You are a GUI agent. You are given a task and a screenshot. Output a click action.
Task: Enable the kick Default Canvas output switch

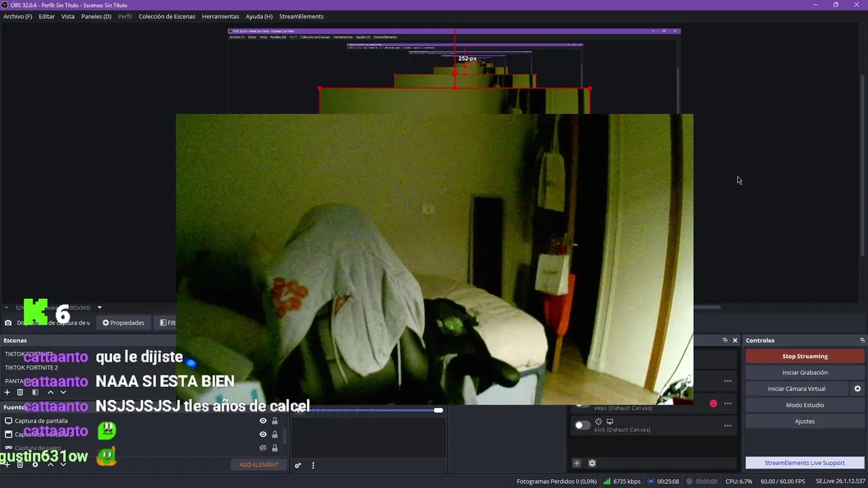coord(583,425)
